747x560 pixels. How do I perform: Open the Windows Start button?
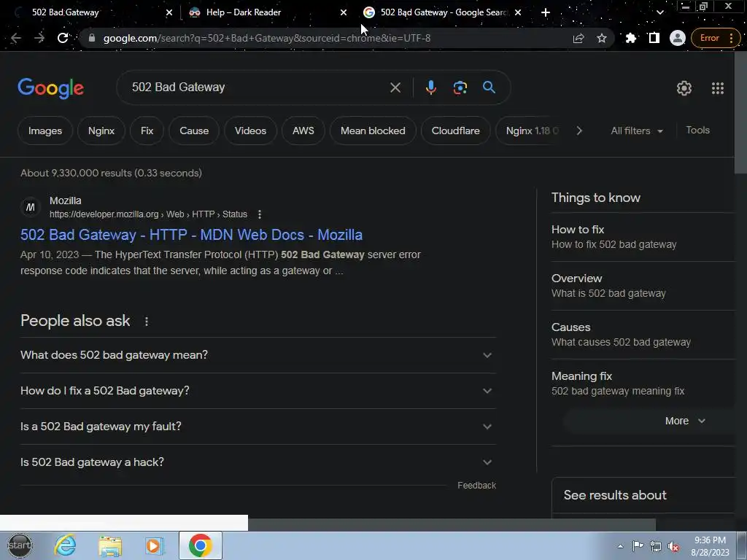(20, 545)
